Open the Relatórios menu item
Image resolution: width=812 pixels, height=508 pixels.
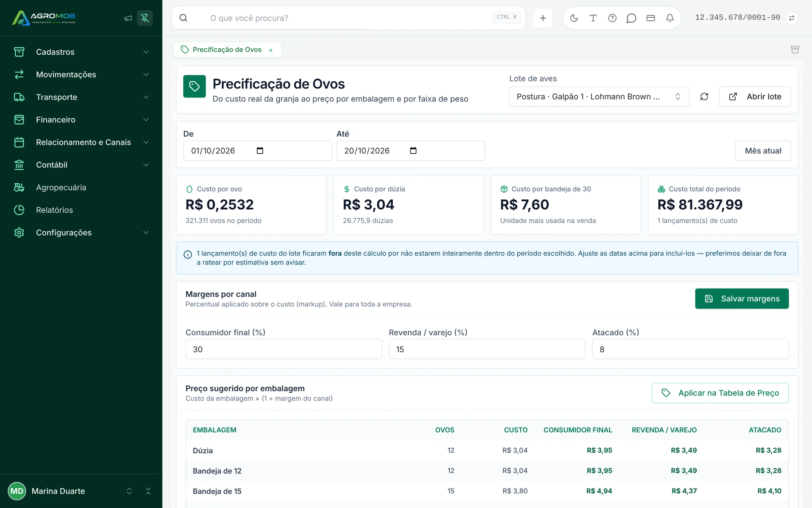[81, 210]
